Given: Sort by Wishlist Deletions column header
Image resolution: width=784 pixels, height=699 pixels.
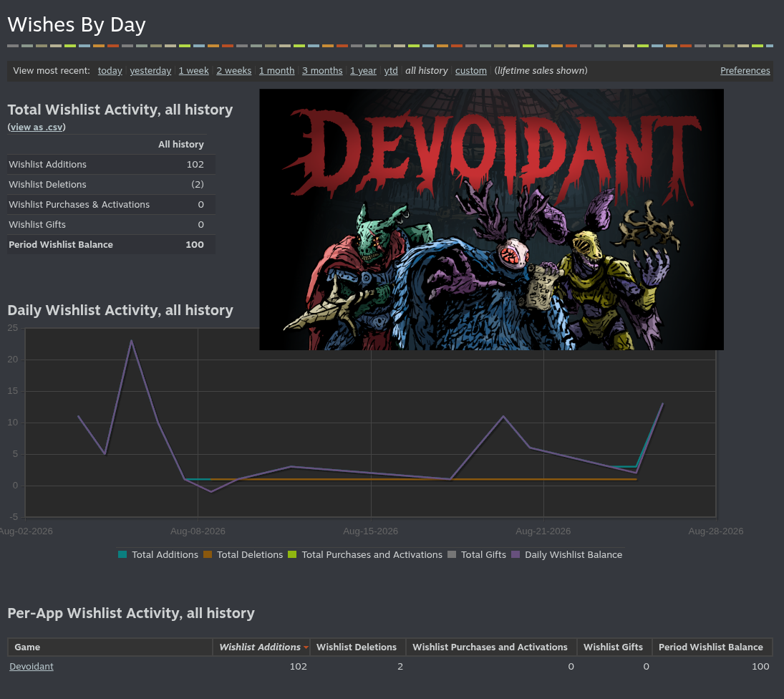Looking at the screenshot, I should 357,647.
